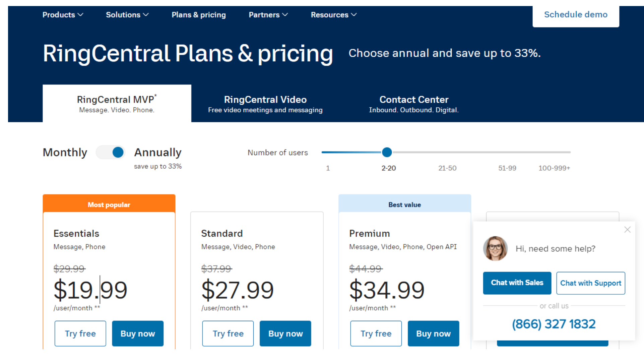This screenshot has width=644, height=360.
Task: Close the chat help popup
Action: click(627, 230)
